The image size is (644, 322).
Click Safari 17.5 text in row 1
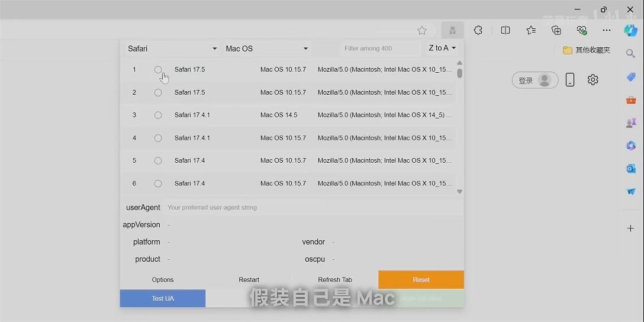pyautogui.click(x=189, y=69)
